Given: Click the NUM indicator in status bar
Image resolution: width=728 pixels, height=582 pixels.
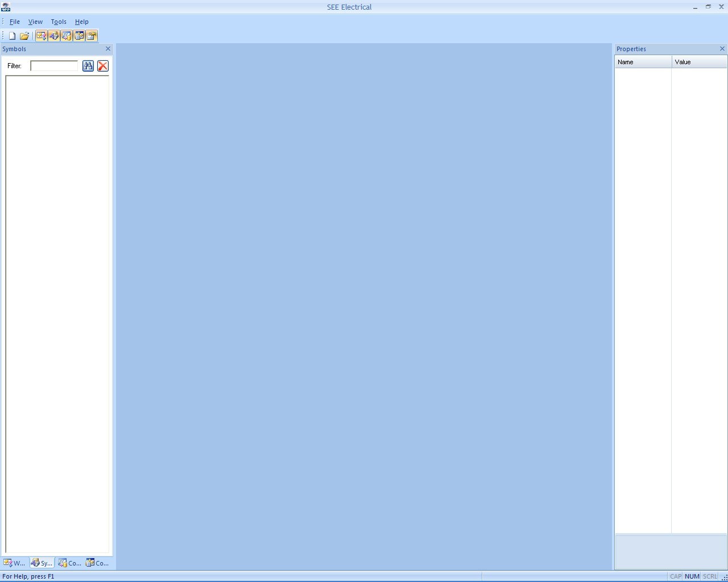Looking at the screenshot, I should click(x=692, y=576).
